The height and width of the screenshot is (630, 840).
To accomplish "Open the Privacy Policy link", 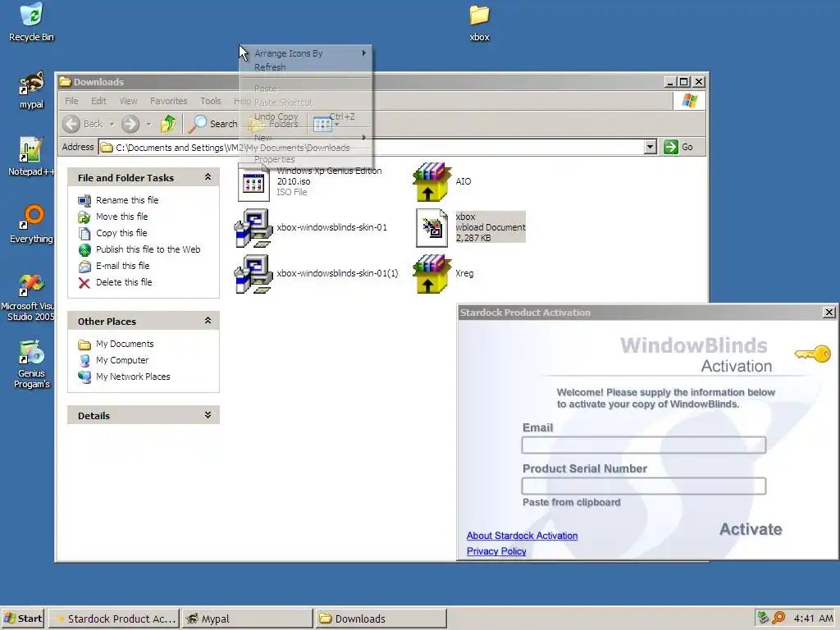I will 496,551.
